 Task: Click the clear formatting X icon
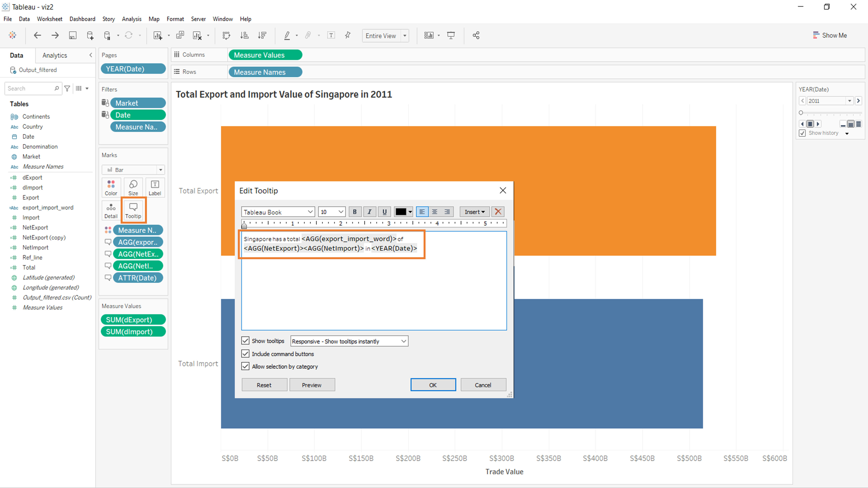click(x=498, y=211)
